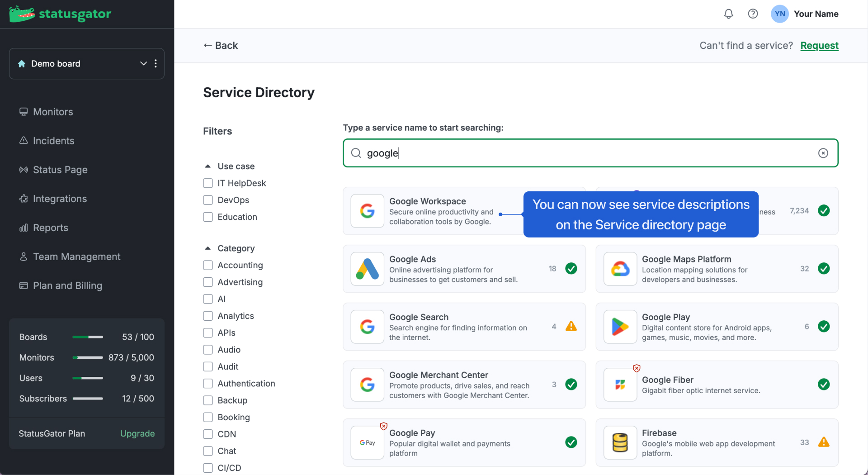This screenshot has width=868, height=475.
Task: Check the AI category
Action: (208, 299)
